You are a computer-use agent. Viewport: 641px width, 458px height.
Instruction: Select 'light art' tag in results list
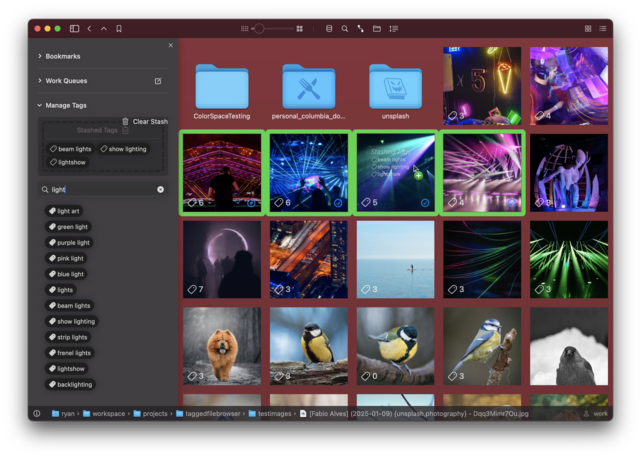point(64,211)
